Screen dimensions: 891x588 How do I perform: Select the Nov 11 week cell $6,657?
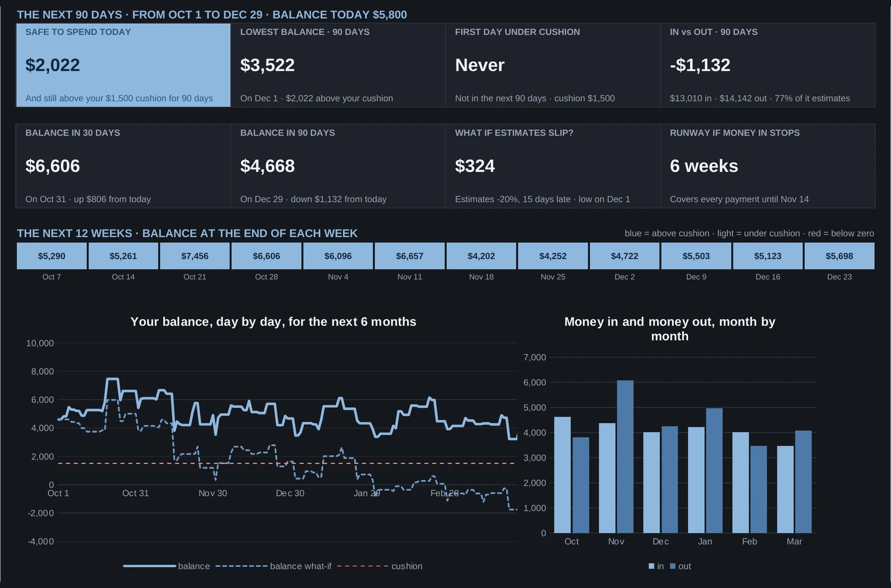point(410,256)
